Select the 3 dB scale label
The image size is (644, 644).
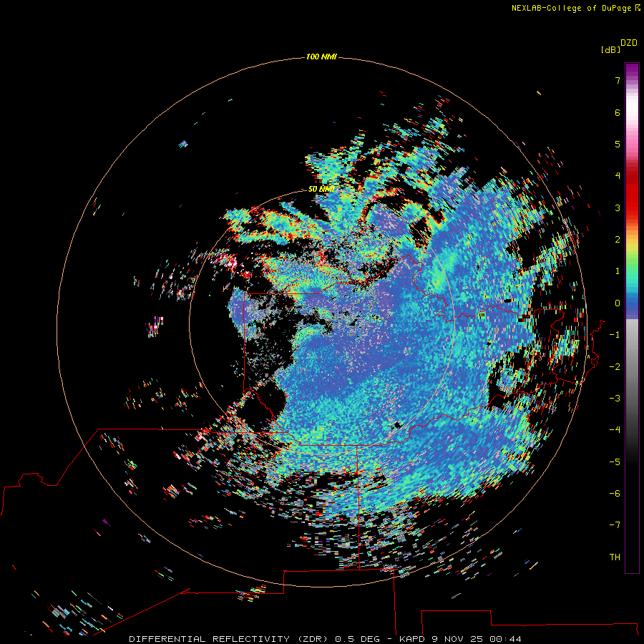tap(618, 208)
